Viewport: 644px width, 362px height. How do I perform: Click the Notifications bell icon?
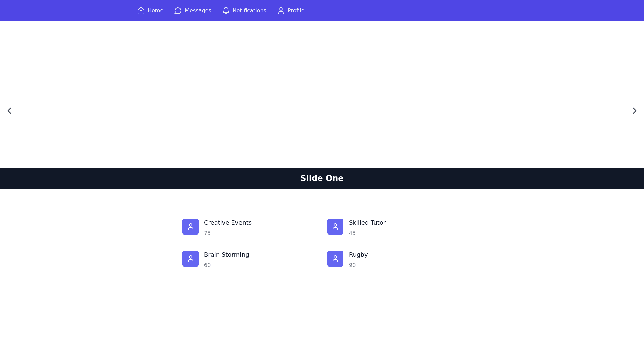click(226, 11)
